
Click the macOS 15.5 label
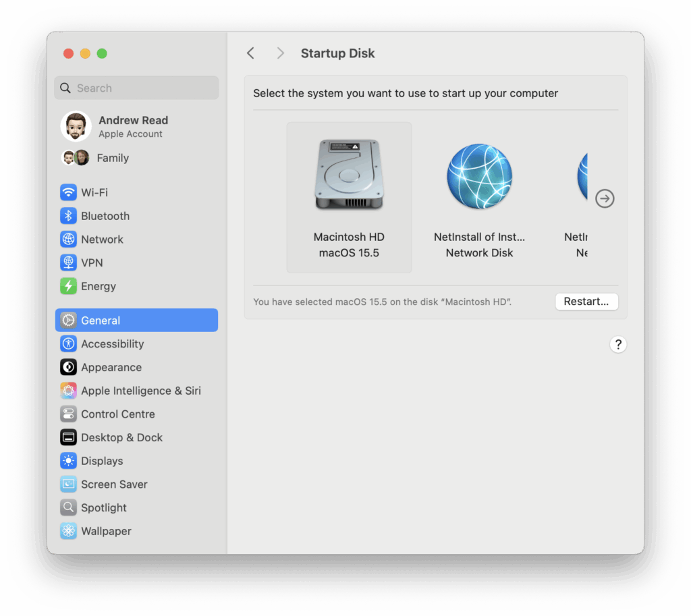pos(349,253)
